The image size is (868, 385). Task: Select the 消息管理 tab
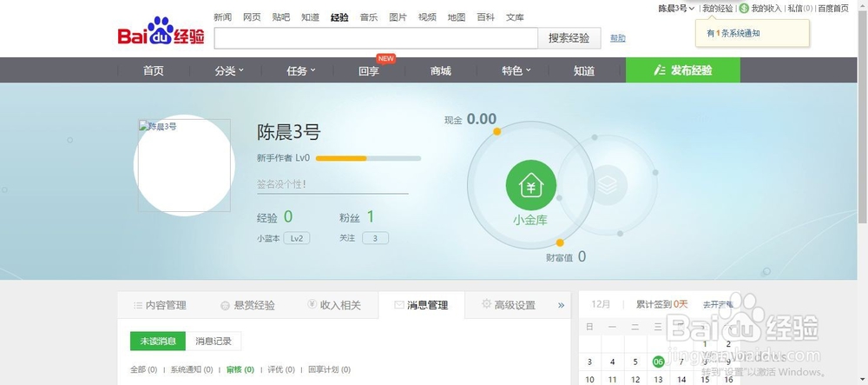421,305
